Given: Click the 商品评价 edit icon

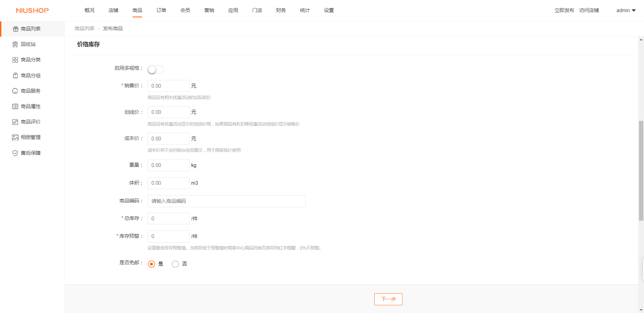Looking at the screenshot, I should point(15,122).
